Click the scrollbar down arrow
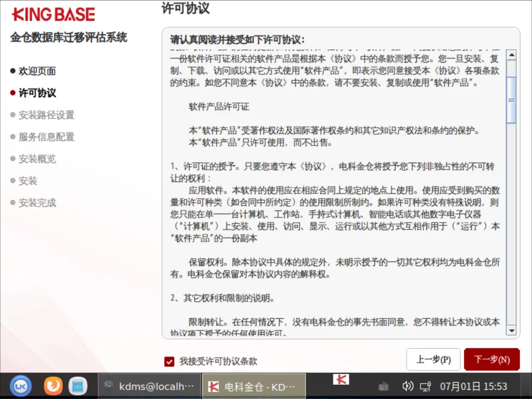532x399 pixels. coord(511,330)
